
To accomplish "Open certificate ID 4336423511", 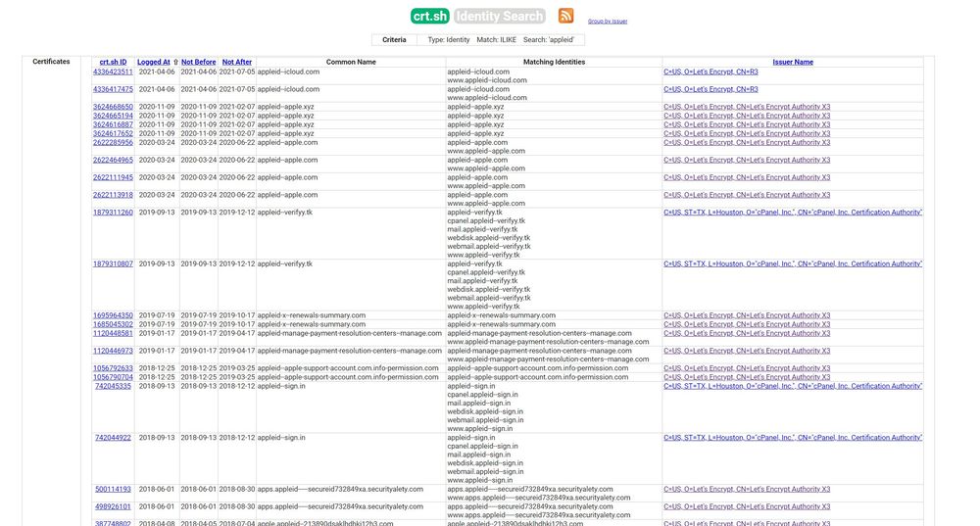I will tap(113, 72).
